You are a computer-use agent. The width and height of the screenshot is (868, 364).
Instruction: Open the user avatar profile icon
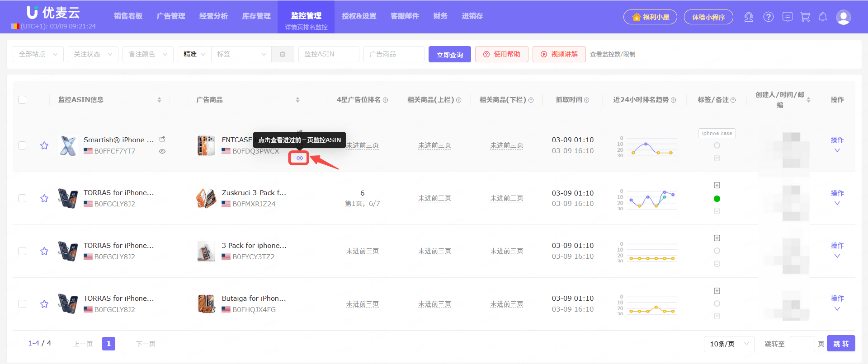point(843,17)
